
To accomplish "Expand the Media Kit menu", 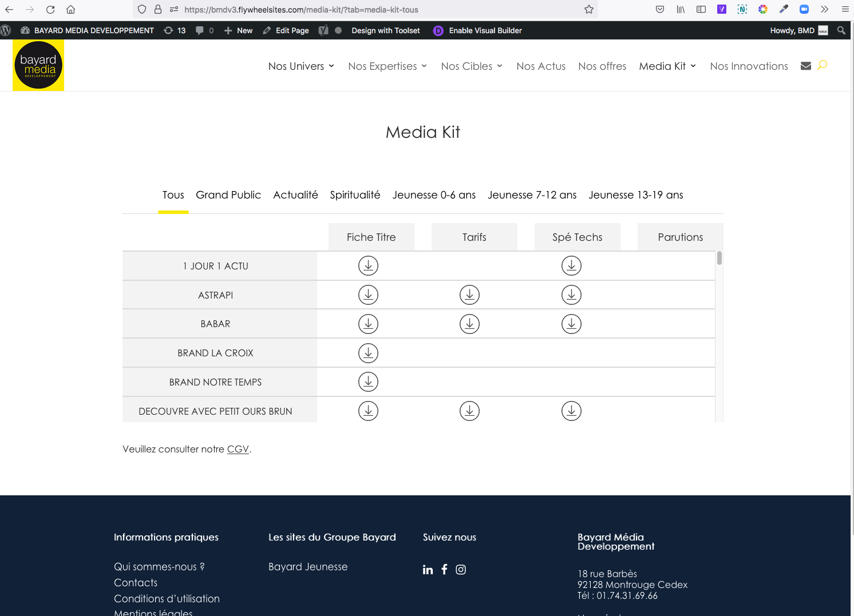I will 667,66.
